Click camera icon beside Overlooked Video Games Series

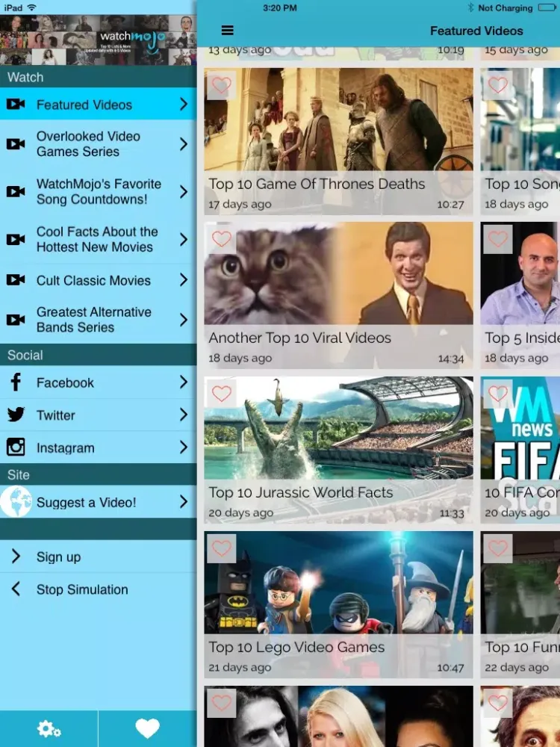[16, 144]
